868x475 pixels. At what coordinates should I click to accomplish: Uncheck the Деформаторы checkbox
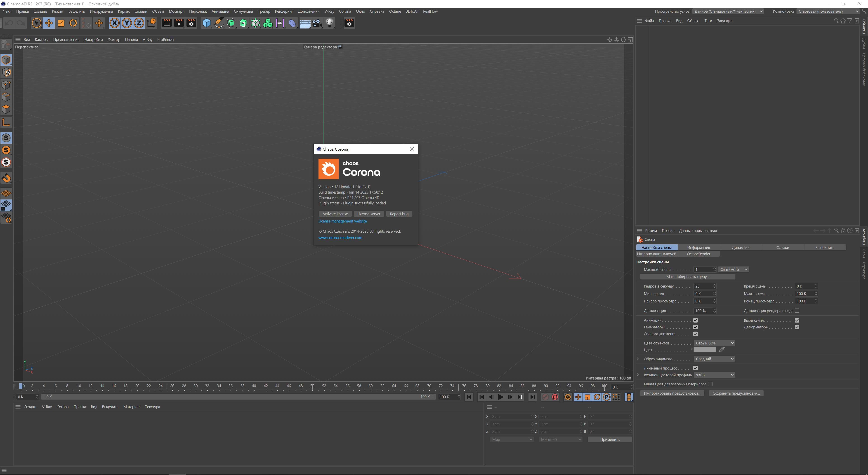(797, 327)
